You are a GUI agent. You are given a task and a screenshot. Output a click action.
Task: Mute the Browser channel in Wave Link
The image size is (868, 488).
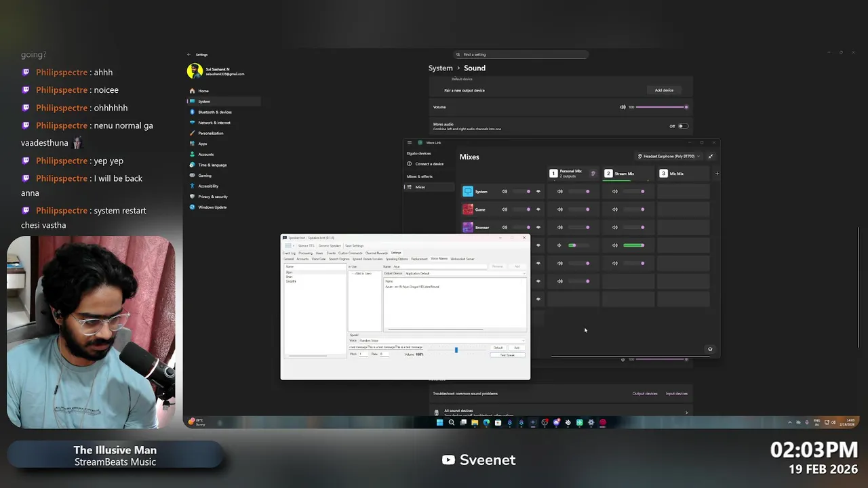pos(504,227)
